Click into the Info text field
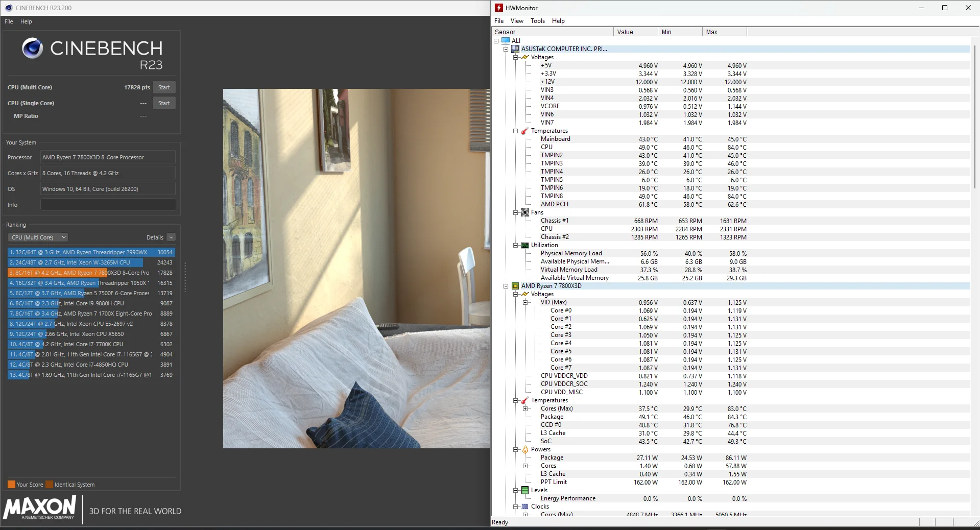The image size is (980, 530). tap(108, 205)
